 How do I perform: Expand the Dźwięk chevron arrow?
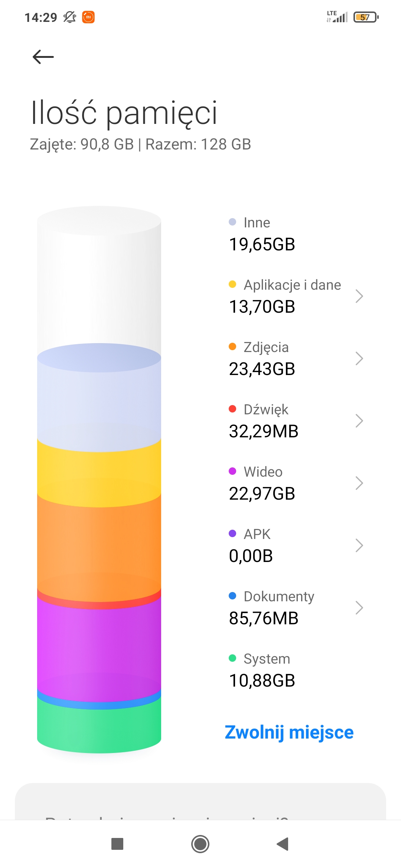[x=359, y=421]
